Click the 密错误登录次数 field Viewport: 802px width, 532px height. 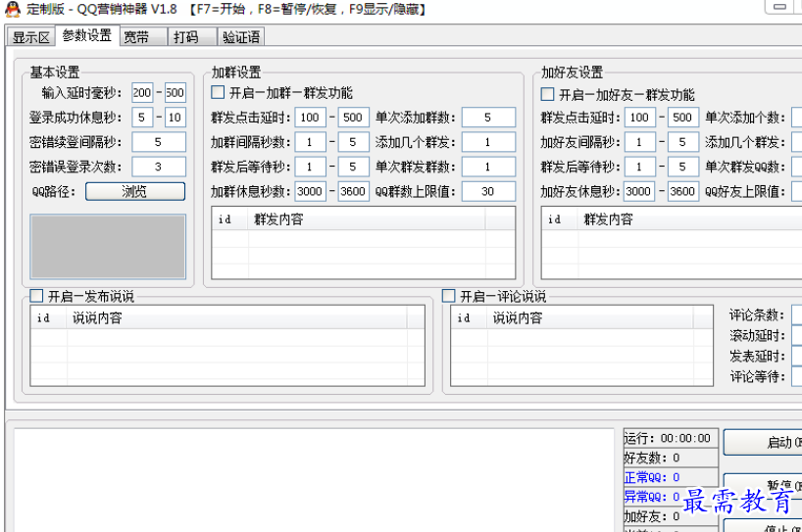(x=159, y=167)
